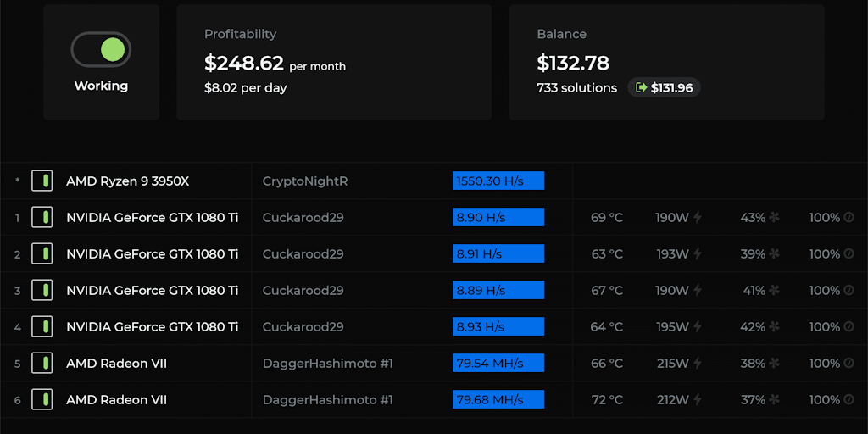Click the power bolt icon beside 215W

tap(698, 363)
